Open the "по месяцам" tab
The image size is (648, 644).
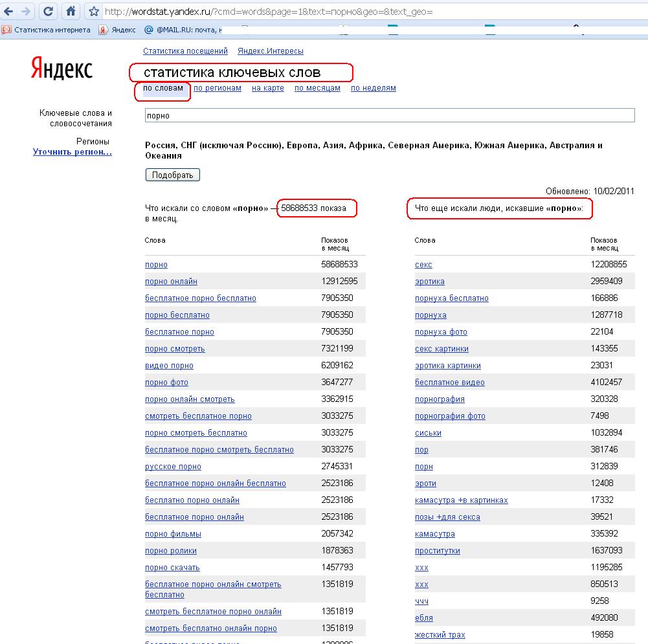coord(317,88)
